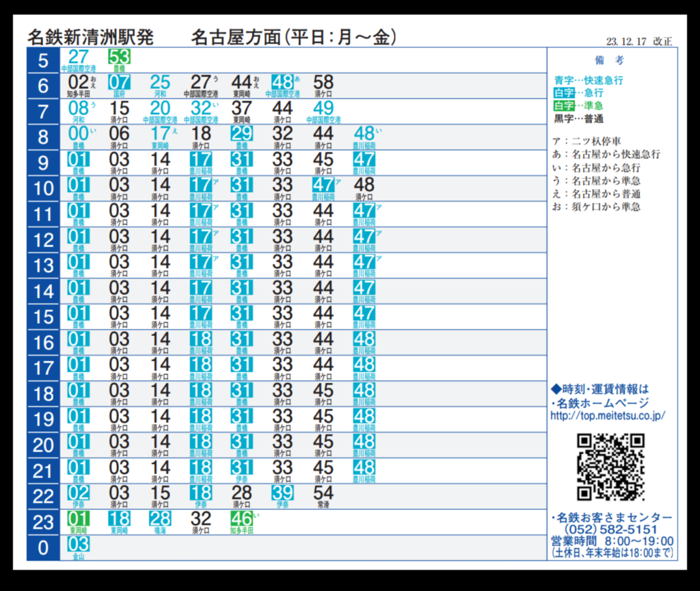This screenshot has height=591, width=700.
Task: Select the 22:54 departure to 常滑
Action: (323, 497)
